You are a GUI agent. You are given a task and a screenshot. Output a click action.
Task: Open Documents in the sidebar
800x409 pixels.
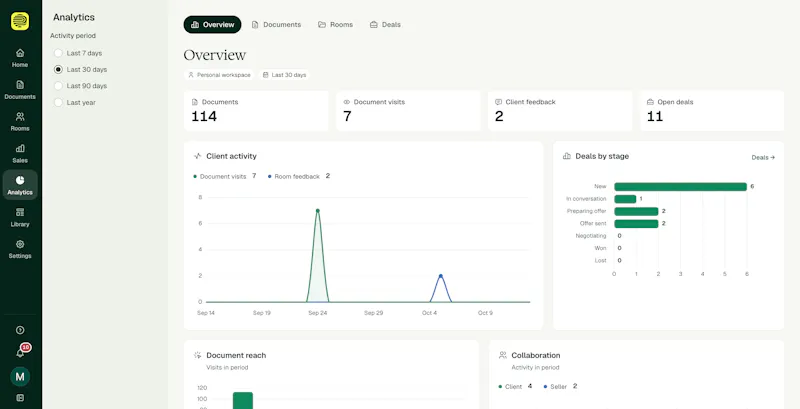click(20, 90)
